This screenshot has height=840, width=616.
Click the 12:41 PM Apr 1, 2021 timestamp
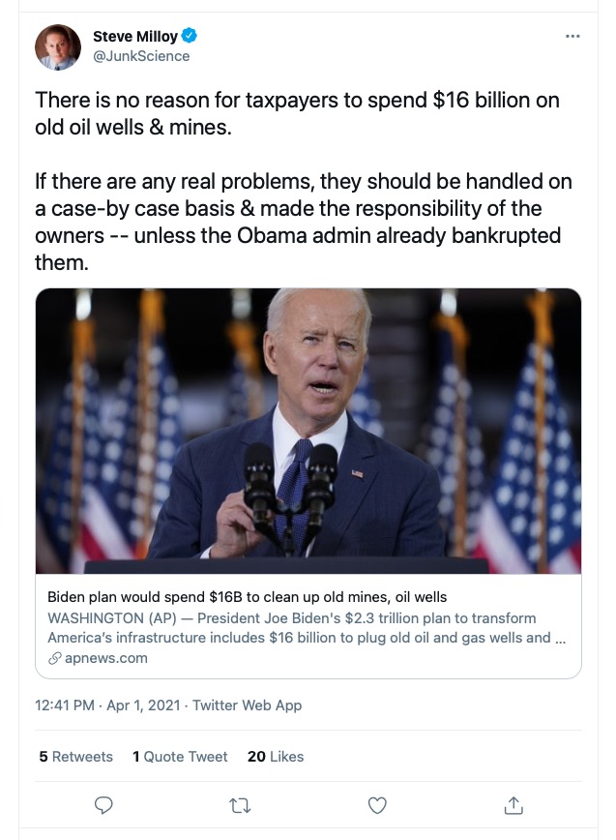click(107, 705)
